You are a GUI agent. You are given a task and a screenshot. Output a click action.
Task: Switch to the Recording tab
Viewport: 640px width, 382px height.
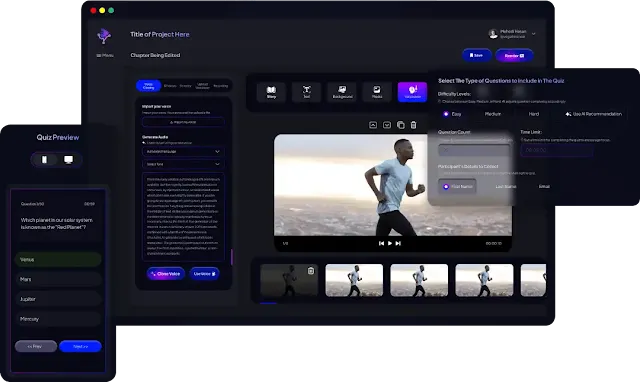(x=221, y=86)
